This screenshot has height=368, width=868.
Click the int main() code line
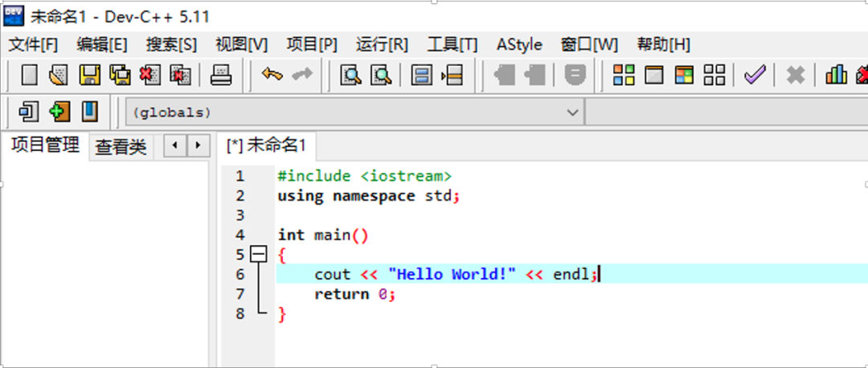coord(323,235)
